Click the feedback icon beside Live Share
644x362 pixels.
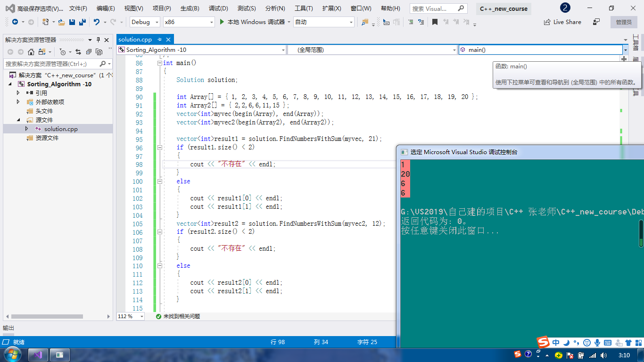pyautogui.click(x=596, y=22)
